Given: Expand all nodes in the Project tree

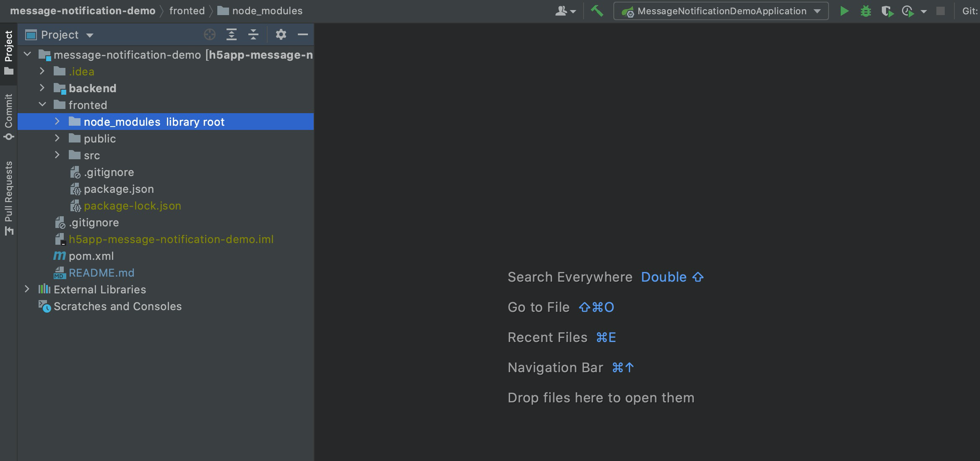Looking at the screenshot, I should click(231, 34).
